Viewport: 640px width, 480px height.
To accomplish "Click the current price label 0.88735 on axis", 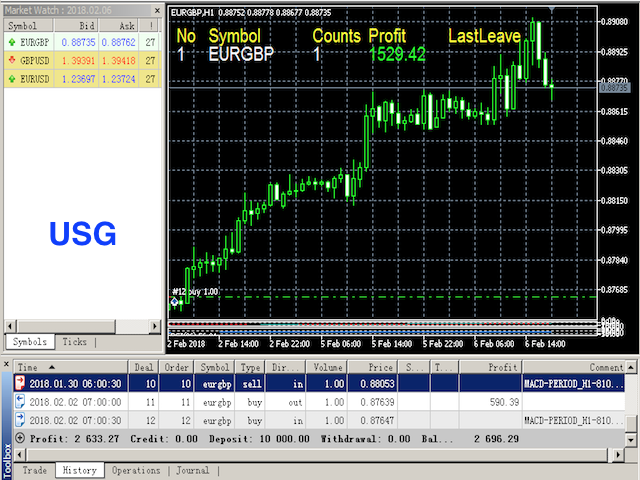I will point(614,88).
